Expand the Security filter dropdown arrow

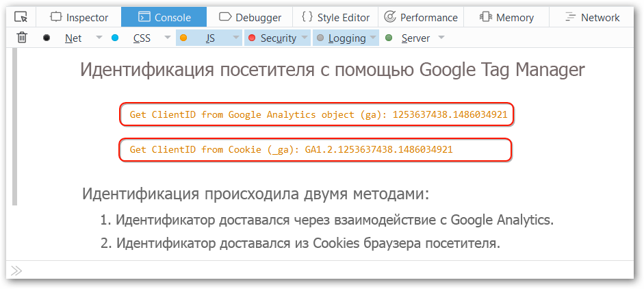(x=305, y=38)
